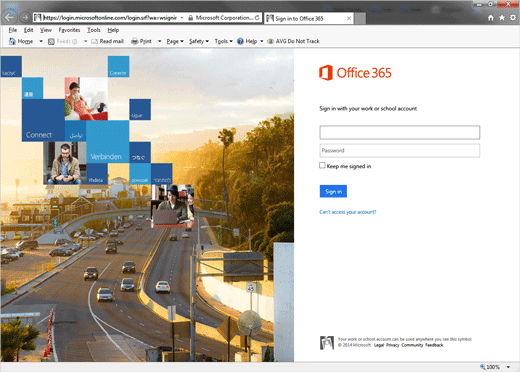520x372 pixels.
Task: Click the username input field above Password
Action: click(400, 132)
